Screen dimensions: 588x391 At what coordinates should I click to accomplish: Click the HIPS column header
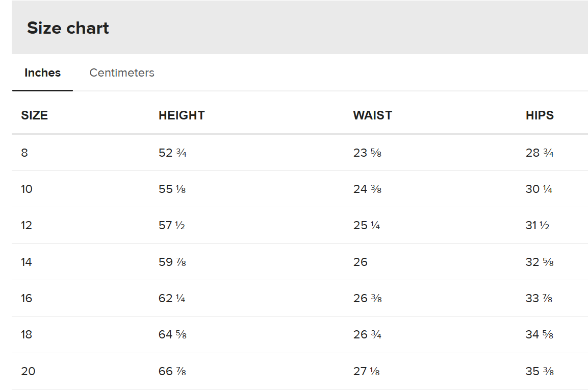coord(539,115)
